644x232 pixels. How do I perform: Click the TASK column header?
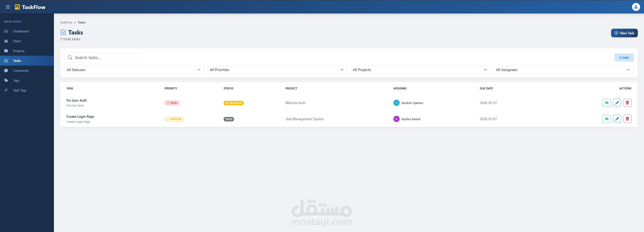pos(70,88)
